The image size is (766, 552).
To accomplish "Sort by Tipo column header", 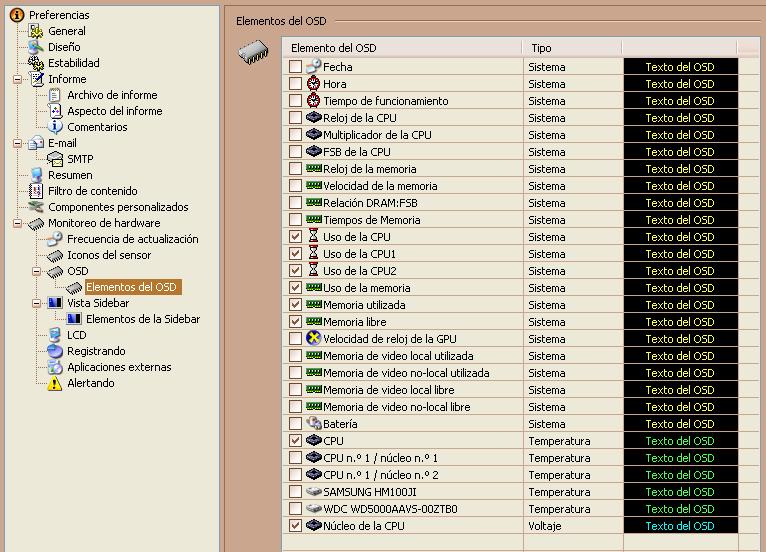I will click(573, 48).
